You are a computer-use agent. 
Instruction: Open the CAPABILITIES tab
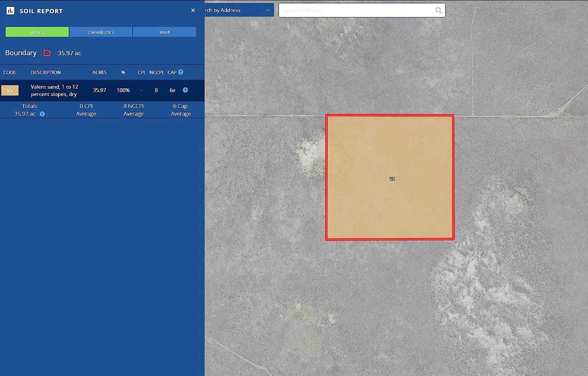click(101, 32)
